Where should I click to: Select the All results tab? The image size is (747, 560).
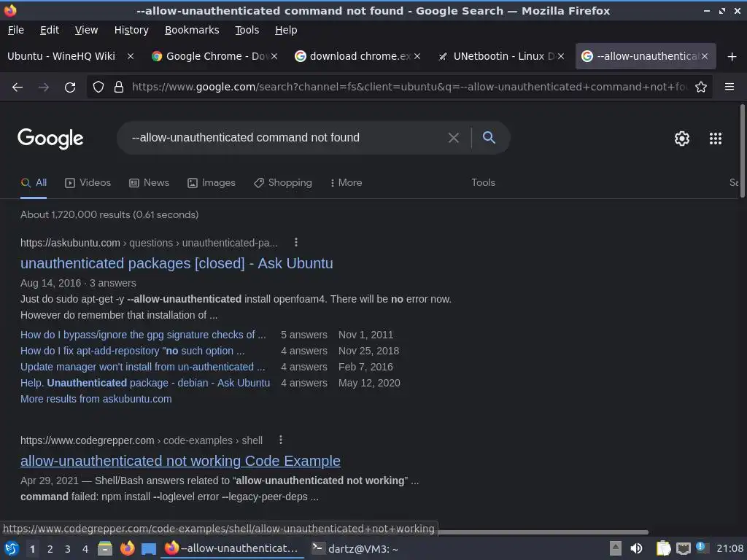coord(34,183)
